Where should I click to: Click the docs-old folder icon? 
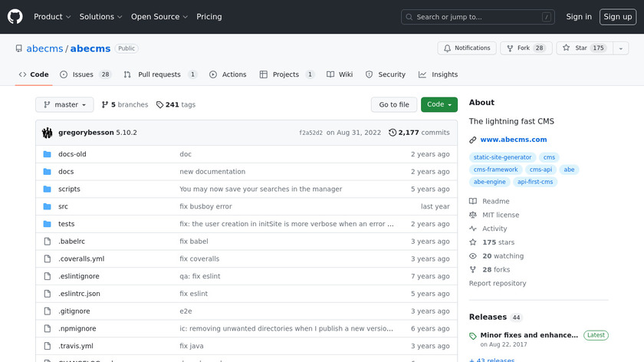[x=47, y=154]
